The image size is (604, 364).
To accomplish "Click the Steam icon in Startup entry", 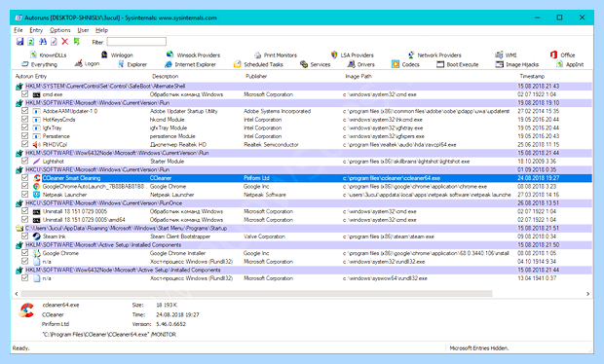I will 37,237.
